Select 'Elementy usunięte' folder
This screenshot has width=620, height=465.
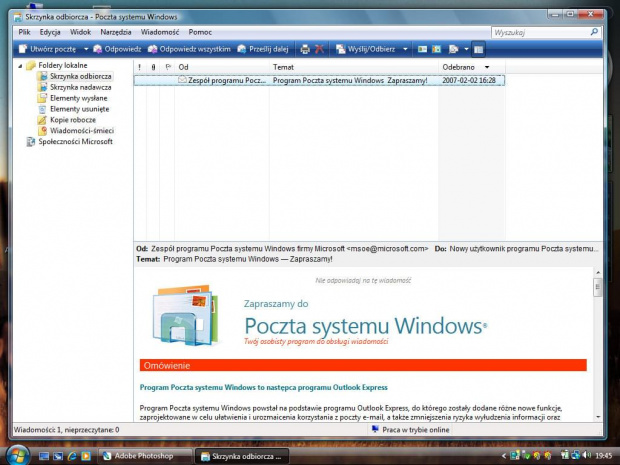[x=79, y=109]
